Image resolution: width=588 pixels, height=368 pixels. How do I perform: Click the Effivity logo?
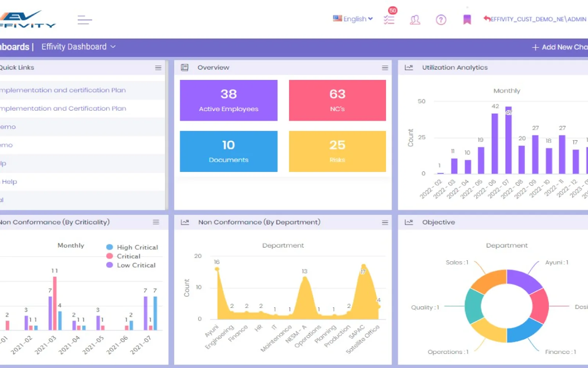pyautogui.click(x=28, y=19)
